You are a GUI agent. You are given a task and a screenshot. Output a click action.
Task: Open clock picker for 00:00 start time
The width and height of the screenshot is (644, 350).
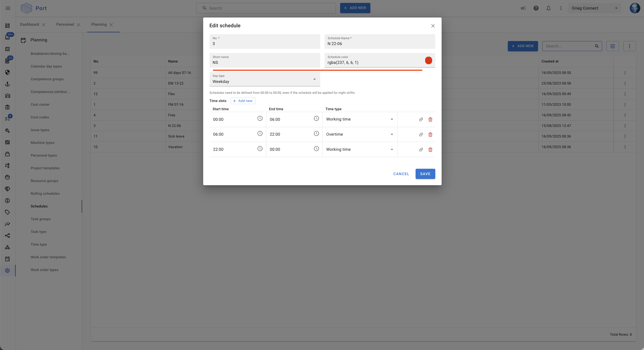[x=260, y=119]
